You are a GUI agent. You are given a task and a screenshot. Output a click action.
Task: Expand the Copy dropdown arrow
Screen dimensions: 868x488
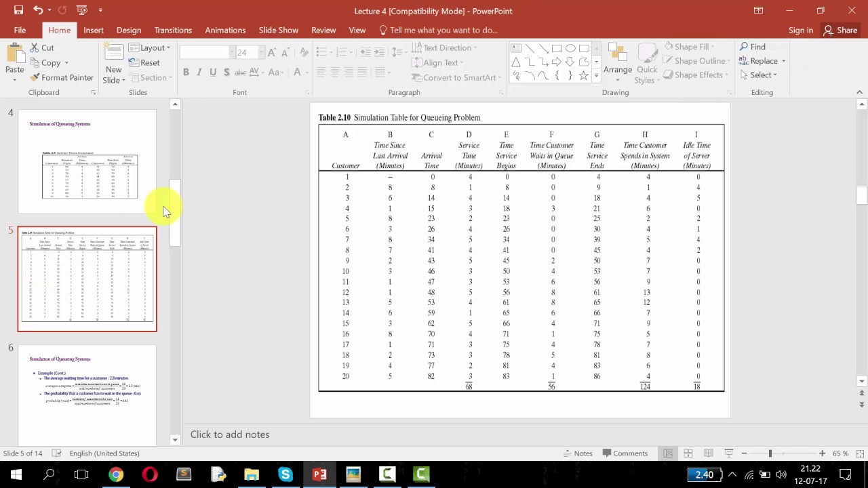click(66, 63)
